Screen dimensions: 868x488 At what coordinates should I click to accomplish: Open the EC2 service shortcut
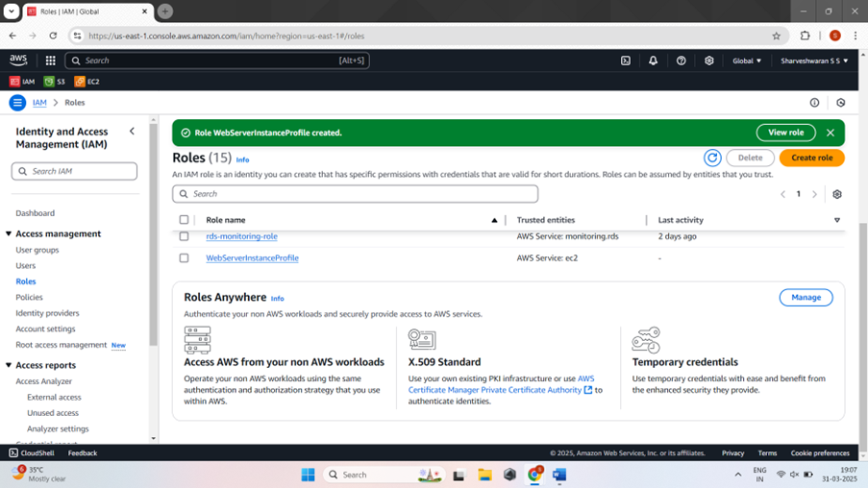pyautogui.click(x=87, y=82)
